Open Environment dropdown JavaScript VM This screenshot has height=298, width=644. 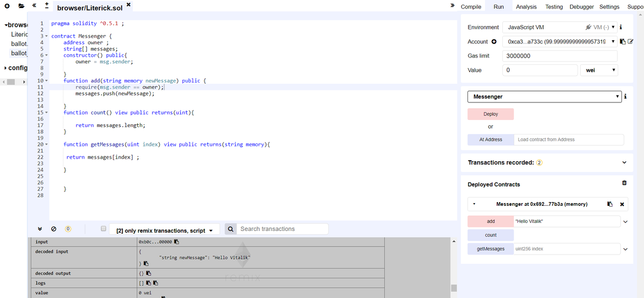point(560,27)
